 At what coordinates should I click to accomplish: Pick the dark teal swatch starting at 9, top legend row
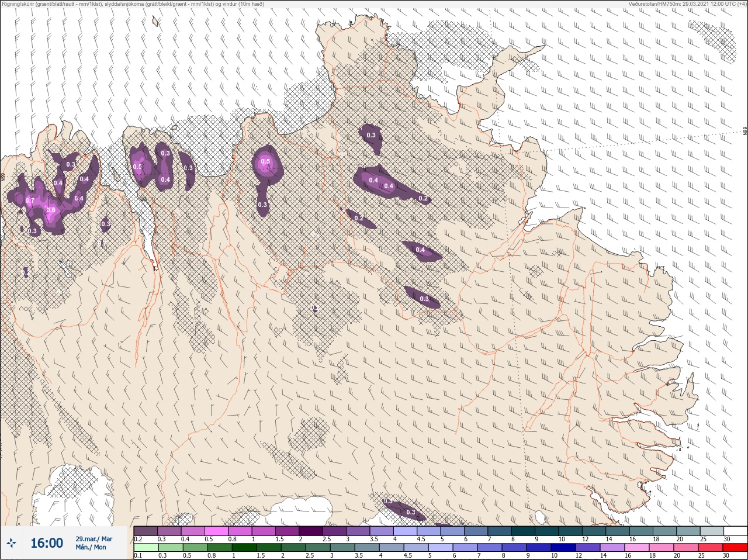pyautogui.click(x=548, y=531)
